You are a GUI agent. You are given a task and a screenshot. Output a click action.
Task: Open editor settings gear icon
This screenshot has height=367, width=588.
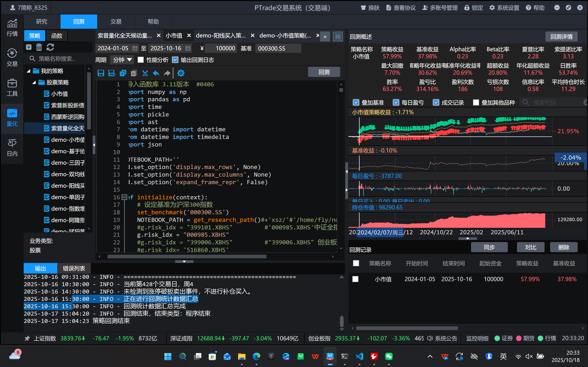point(181,73)
